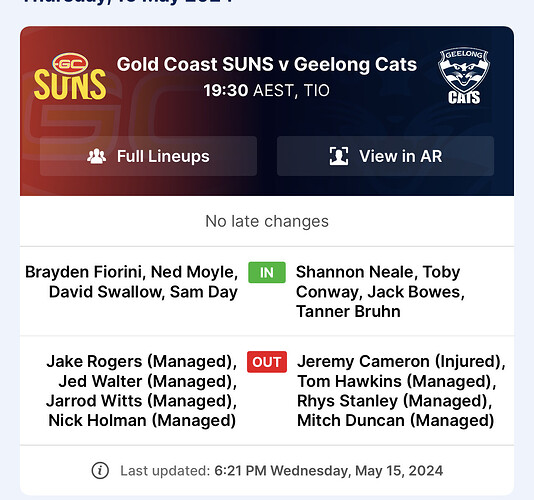Select Jake Rogers (Managed) in SUNS outs
This screenshot has height=500, width=534.
[x=142, y=361]
